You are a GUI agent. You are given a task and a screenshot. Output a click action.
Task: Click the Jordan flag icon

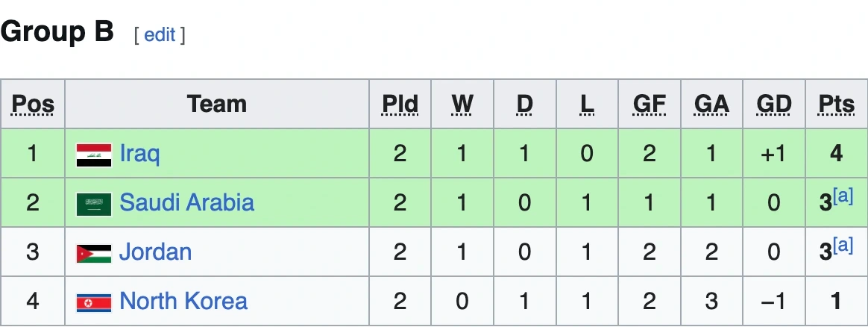click(94, 253)
